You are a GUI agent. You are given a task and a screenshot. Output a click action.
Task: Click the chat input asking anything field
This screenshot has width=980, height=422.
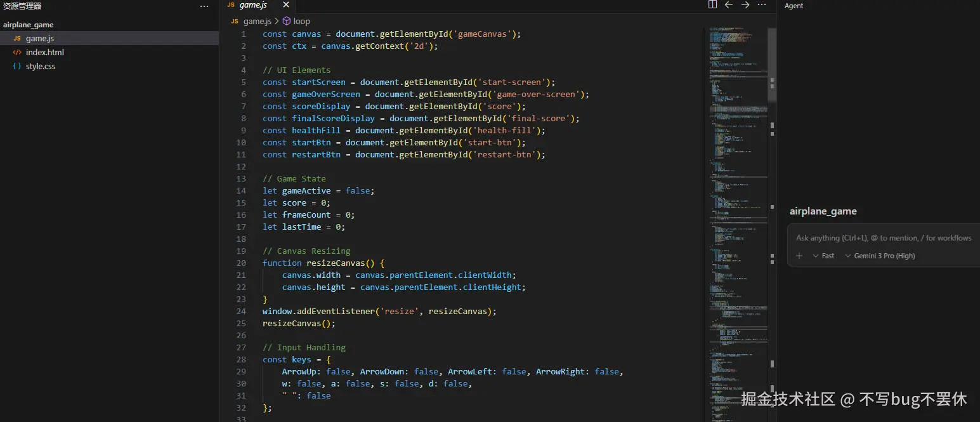[882, 237]
